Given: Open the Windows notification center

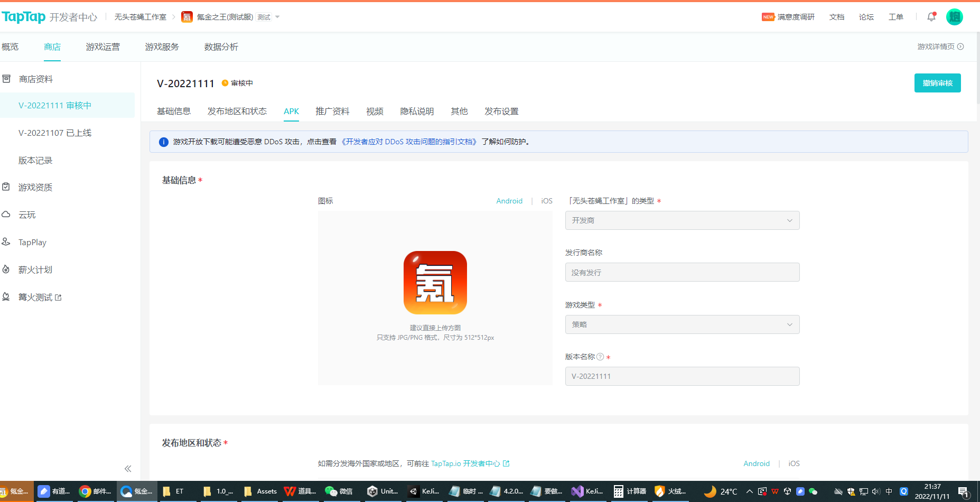Looking at the screenshot, I should coord(963,492).
